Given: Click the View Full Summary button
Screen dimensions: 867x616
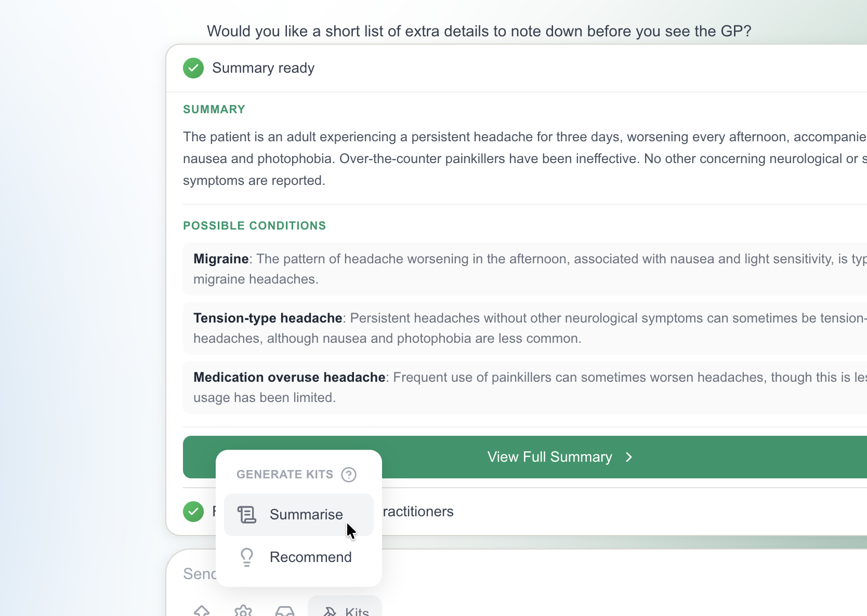Looking at the screenshot, I should click(x=549, y=457).
